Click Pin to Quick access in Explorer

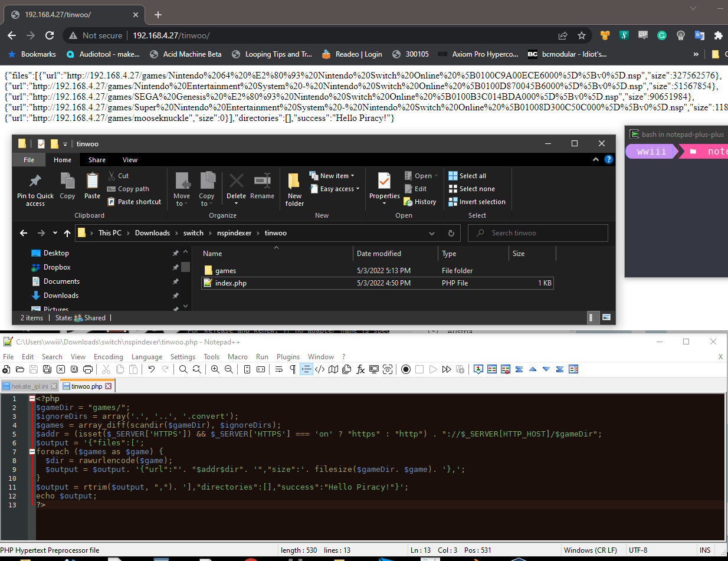(x=35, y=190)
